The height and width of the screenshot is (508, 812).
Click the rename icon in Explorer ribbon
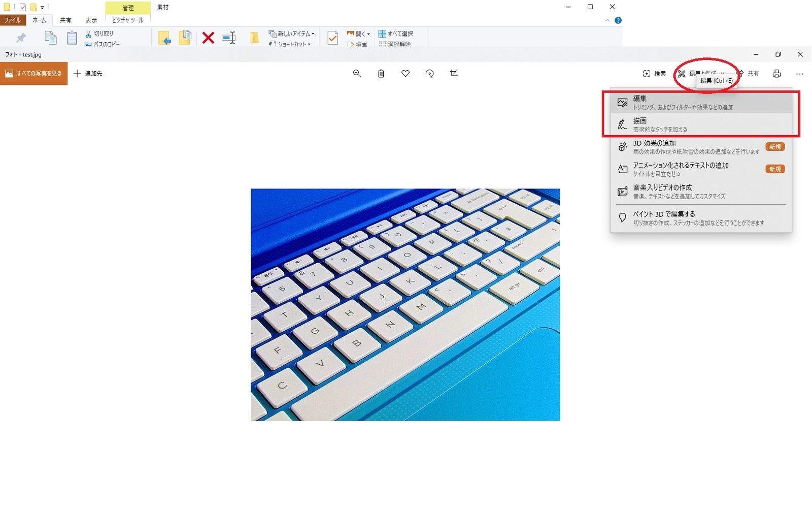(229, 38)
